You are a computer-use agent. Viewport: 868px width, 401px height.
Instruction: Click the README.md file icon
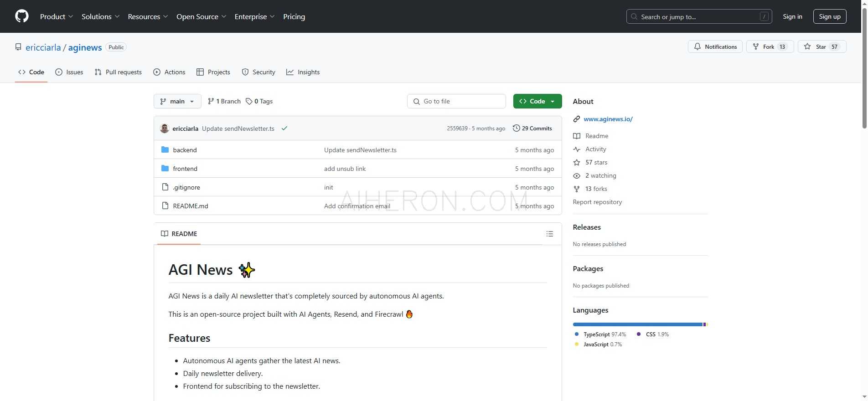point(165,206)
